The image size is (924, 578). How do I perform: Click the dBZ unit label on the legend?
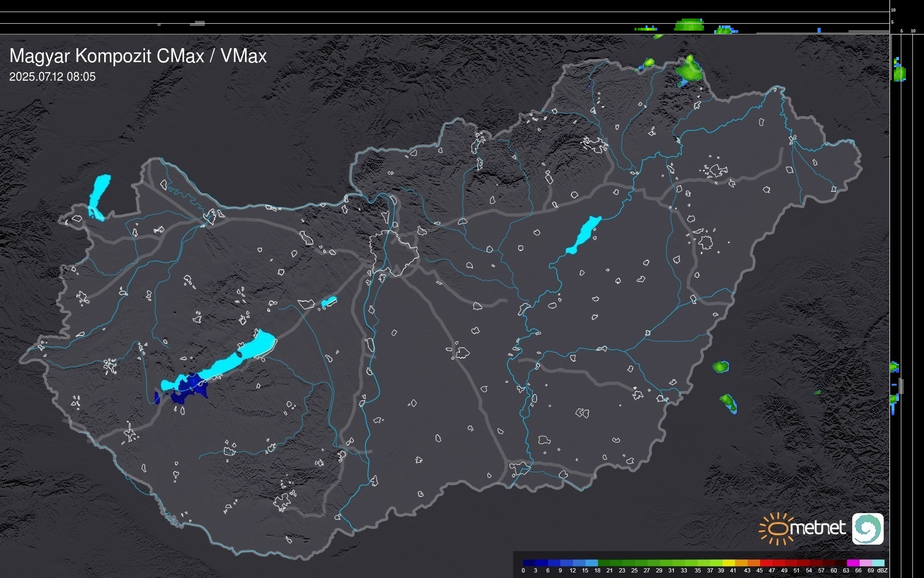(x=882, y=571)
